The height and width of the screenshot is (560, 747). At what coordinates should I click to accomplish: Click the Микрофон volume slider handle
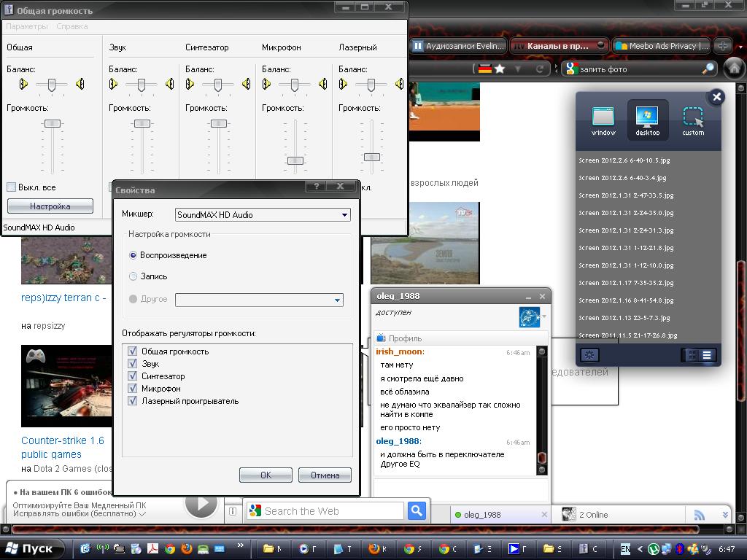tap(295, 160)
